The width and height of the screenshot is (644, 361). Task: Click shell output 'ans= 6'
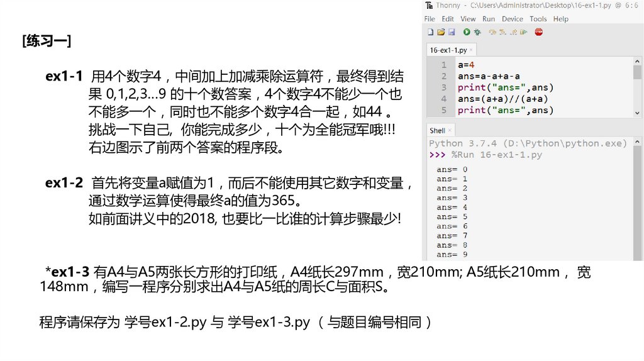pyautogui.click(x=452, y=226)
